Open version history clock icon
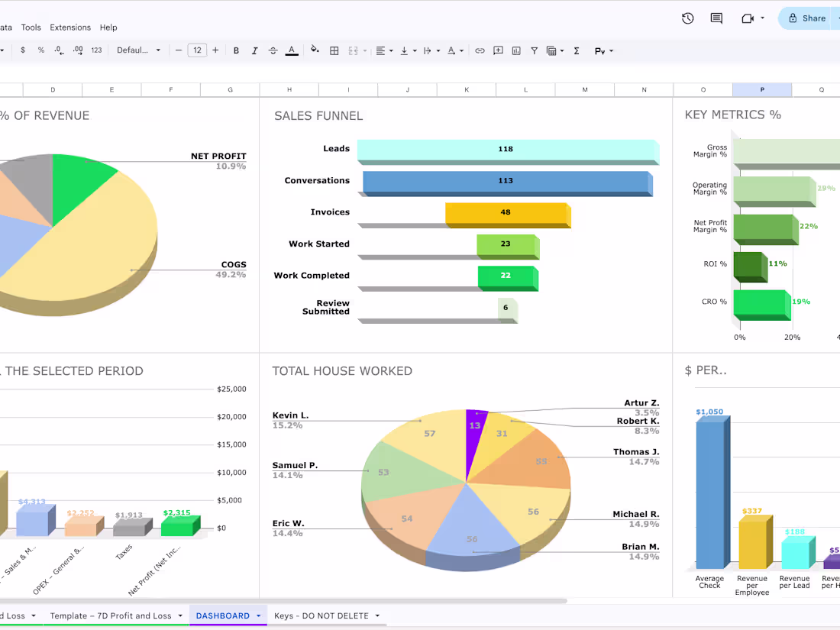The height and width of the screenshot is (630, 840). click(x=688, y=18)
